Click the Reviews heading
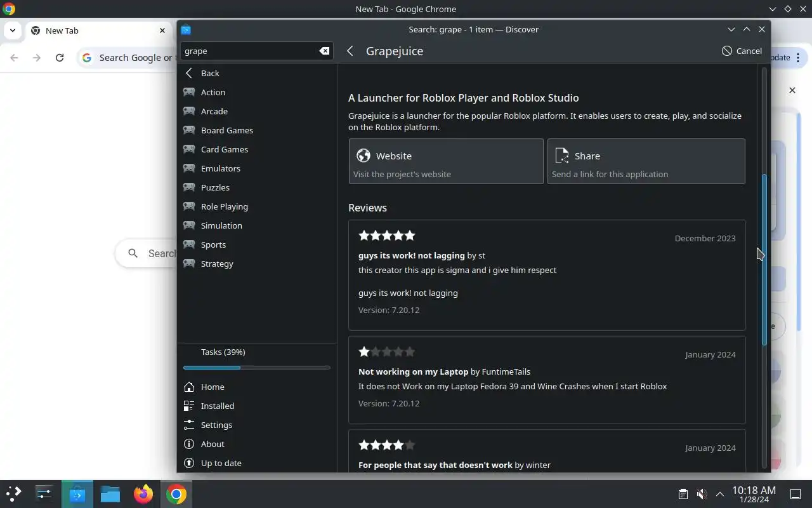The image size is (812, 508). pos(367,208)
